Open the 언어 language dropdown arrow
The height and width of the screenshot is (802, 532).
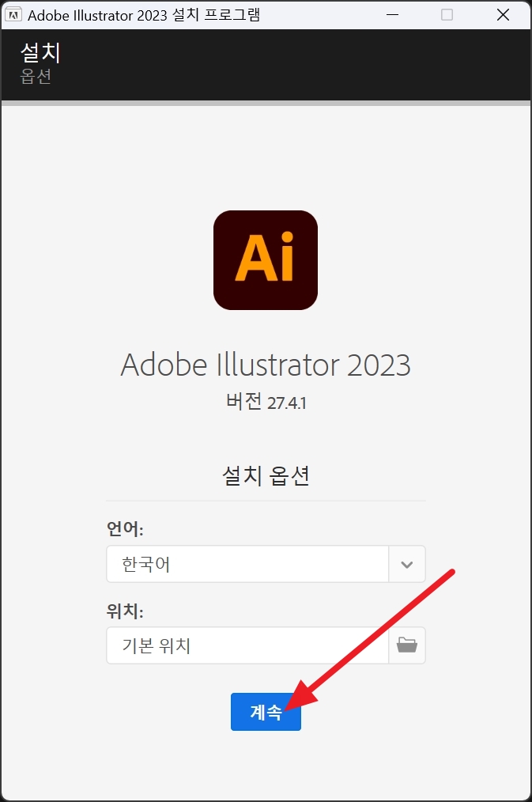(407, 564)
